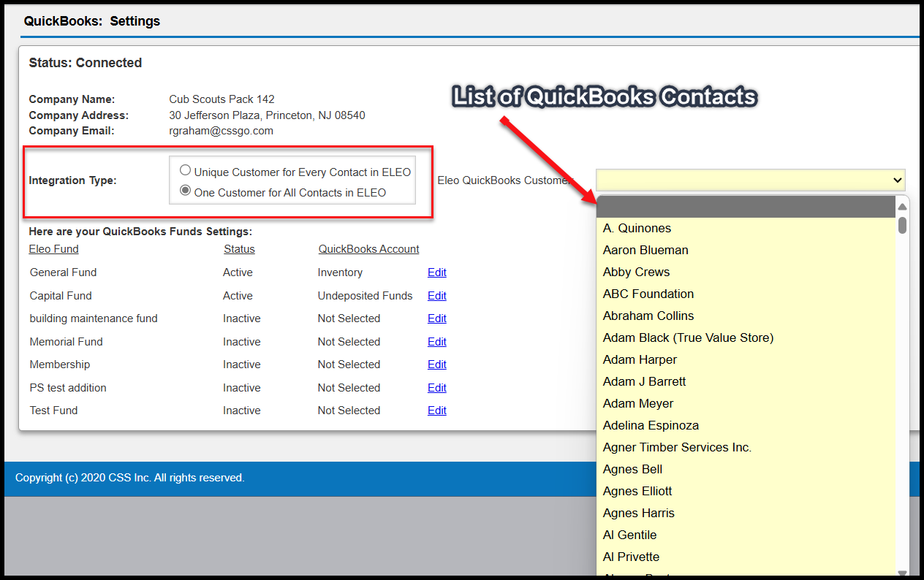Choose Al Gentile in the list
Viewport: 924px width, 580px height.
[746, 535]
